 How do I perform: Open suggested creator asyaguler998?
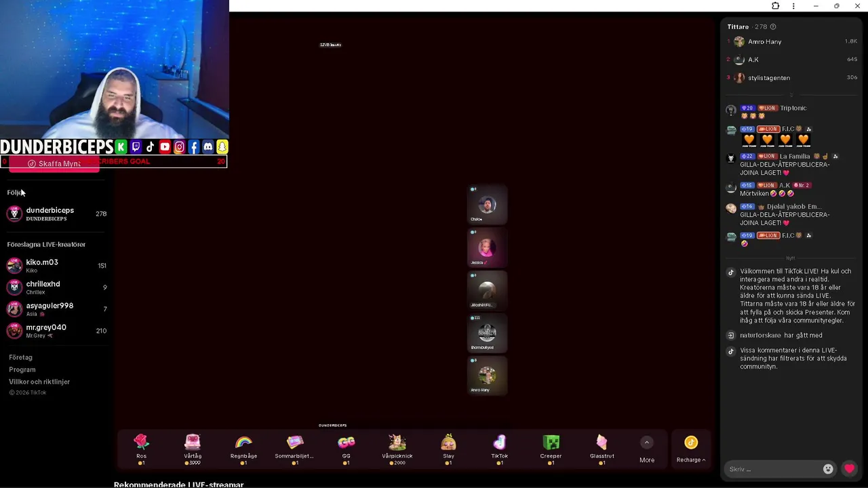pos(57,309)
